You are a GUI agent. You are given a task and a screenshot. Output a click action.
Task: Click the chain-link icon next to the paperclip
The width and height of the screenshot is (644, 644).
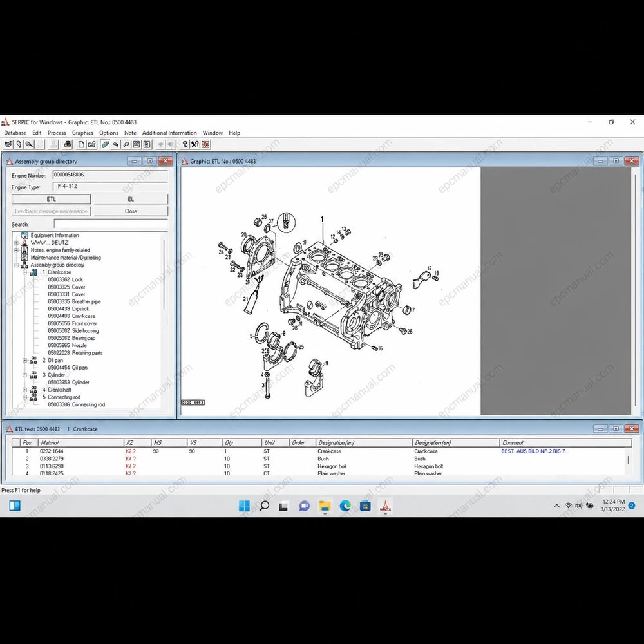116,144
